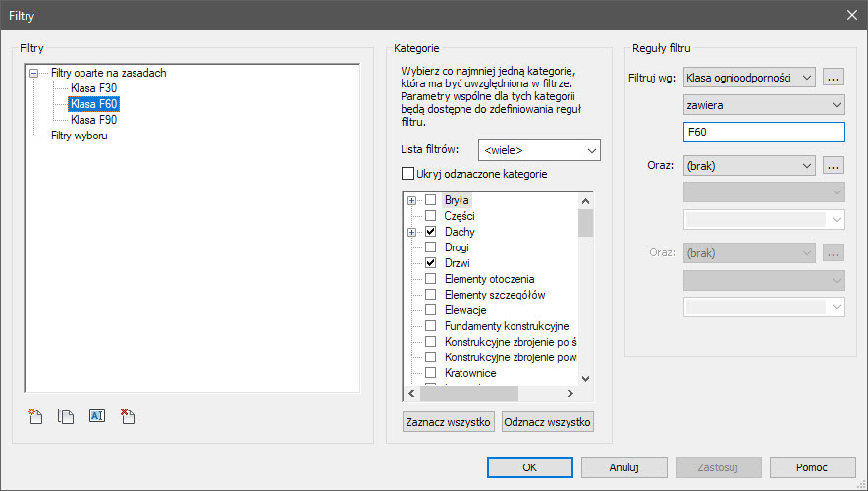Uncheck the Dachy category
Viewport: 868px width, 491px height.
click(x=430, y=232)
